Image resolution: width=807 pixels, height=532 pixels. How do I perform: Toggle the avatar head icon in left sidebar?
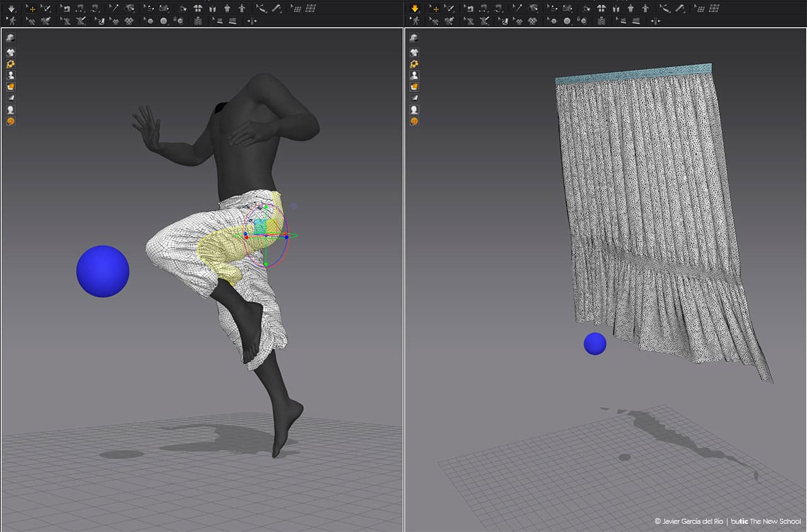11,110
